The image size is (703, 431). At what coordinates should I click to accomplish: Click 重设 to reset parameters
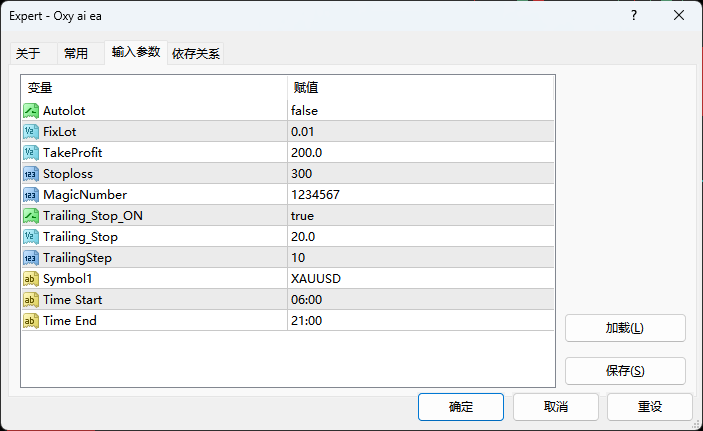coord(650,407)
